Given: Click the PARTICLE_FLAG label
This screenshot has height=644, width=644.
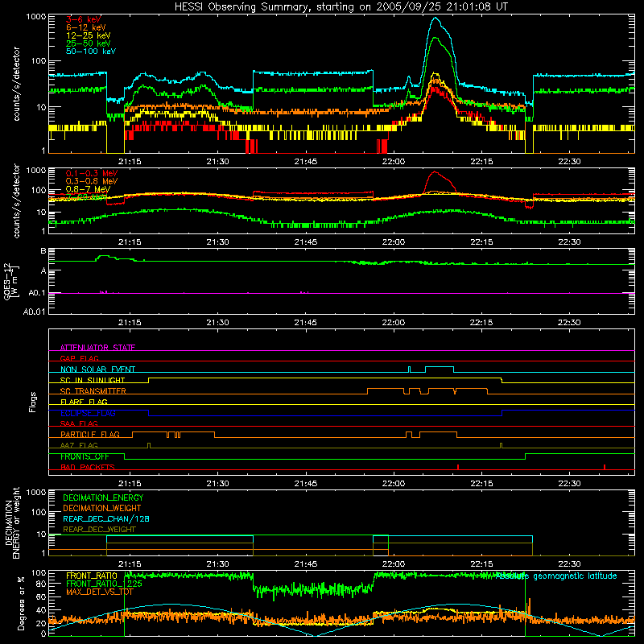Looking at the screenshot, I should coord(90,434).
